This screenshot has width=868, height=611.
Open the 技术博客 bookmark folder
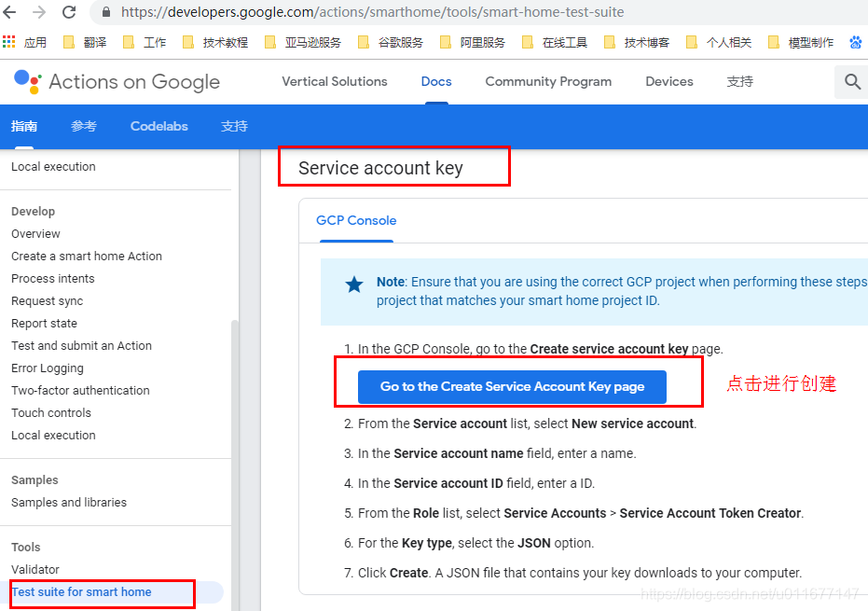coord(637,42)
